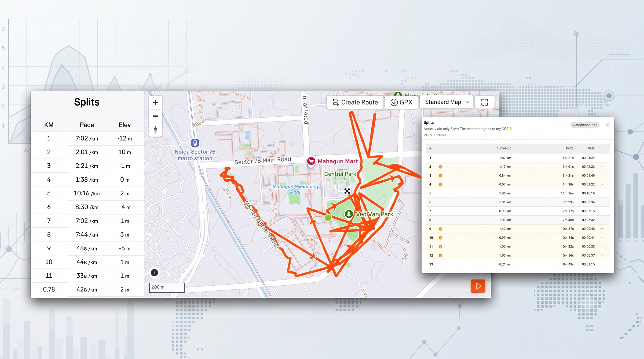Select the 10:16 /km pace cell
644x359 pixels.
[x=87, y=193]
